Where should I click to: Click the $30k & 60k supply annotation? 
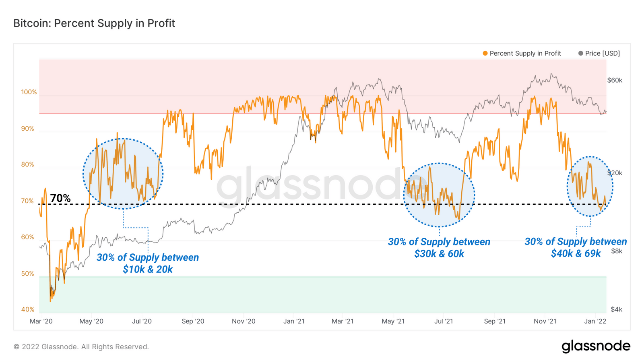(439, 247)
